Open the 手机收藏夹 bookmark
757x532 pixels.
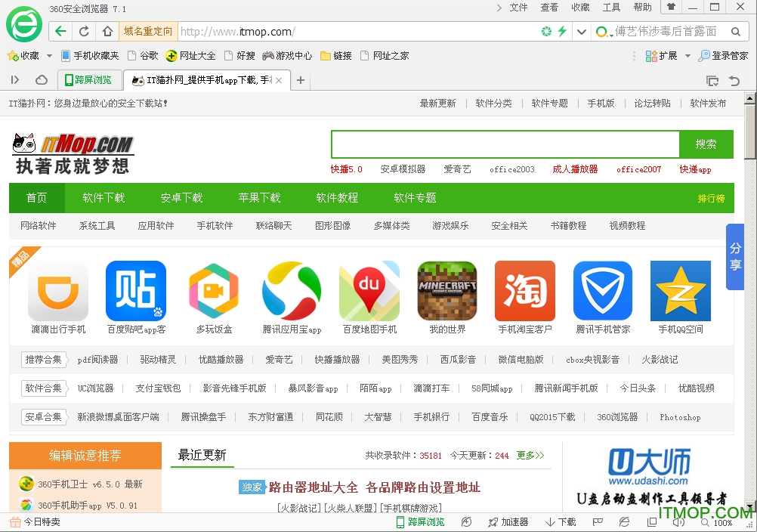click(x=90, y=56)
